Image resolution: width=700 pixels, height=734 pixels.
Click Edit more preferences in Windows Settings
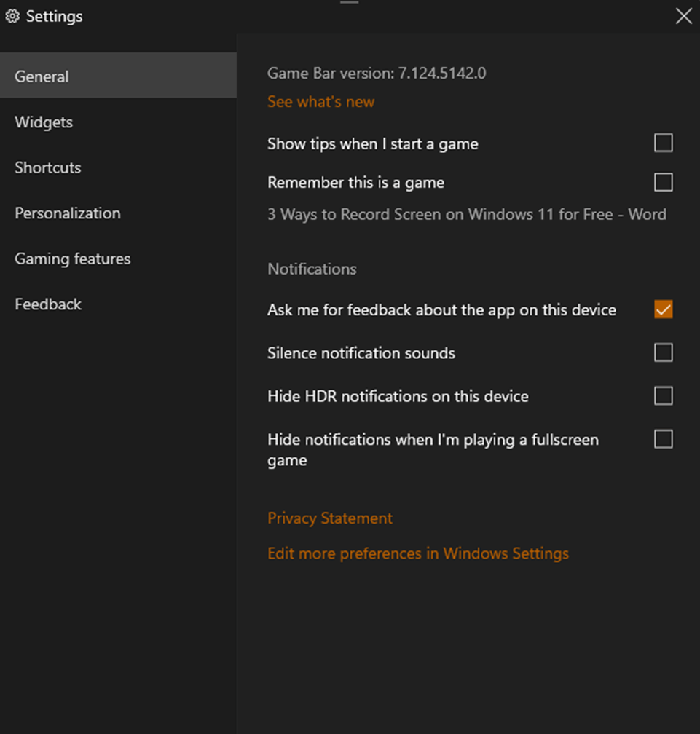coord(418,553)
